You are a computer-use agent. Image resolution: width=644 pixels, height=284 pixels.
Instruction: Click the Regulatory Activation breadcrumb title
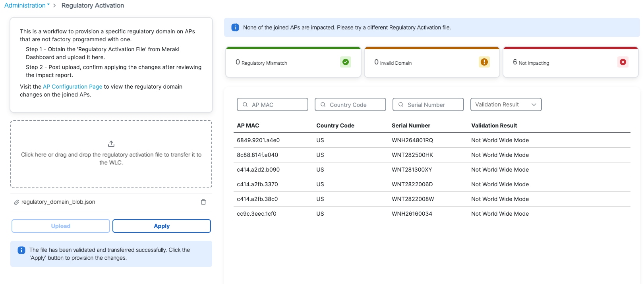(93, 5)
